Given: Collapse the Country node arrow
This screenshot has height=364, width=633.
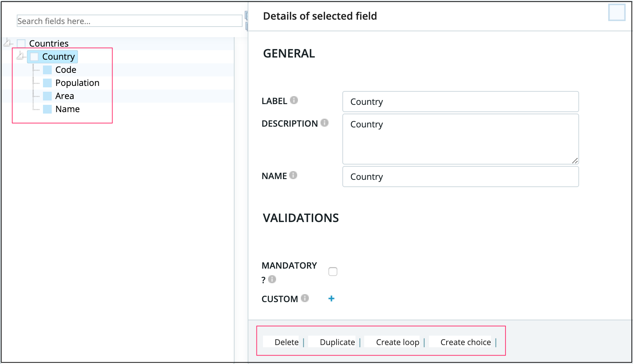Looking at the screenshot, I should point(20,56).
